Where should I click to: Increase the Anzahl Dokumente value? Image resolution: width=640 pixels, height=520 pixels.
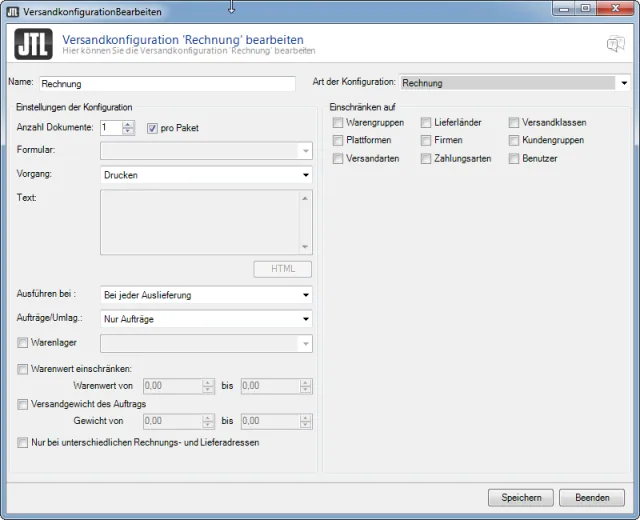(x=128, y=124)
